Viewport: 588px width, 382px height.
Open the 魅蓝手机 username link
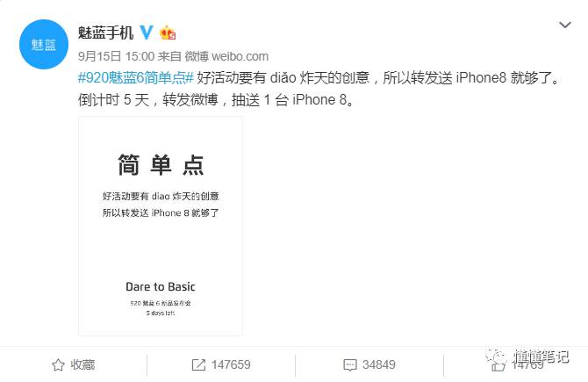[x=105, y=32]
